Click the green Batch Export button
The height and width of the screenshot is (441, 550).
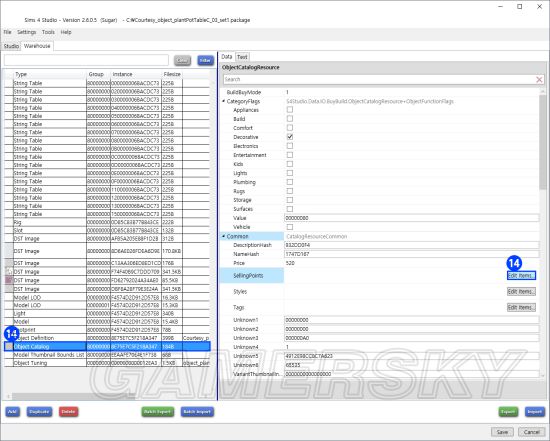coord(157,412)
